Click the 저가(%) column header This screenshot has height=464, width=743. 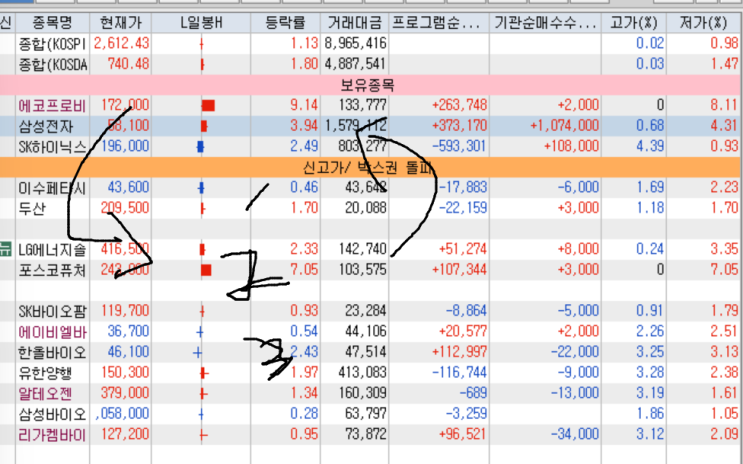(x=704, y=22)
